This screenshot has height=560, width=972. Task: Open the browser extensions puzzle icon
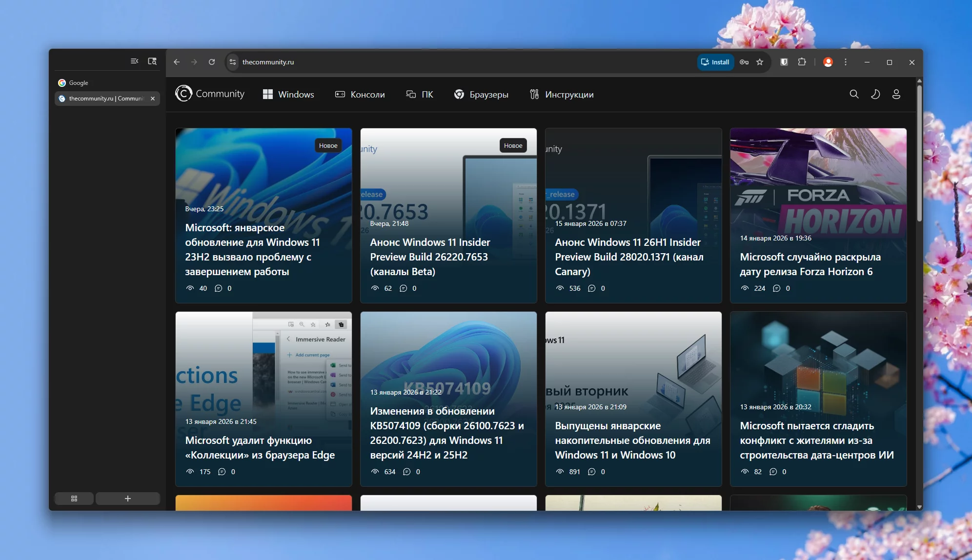tap(802, 62)
